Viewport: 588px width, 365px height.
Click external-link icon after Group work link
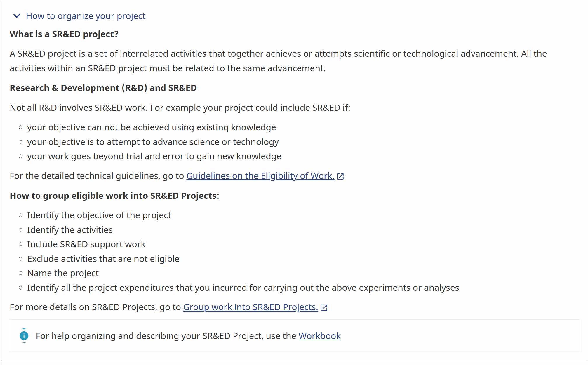pyautogui.click(x=324, y=307)
